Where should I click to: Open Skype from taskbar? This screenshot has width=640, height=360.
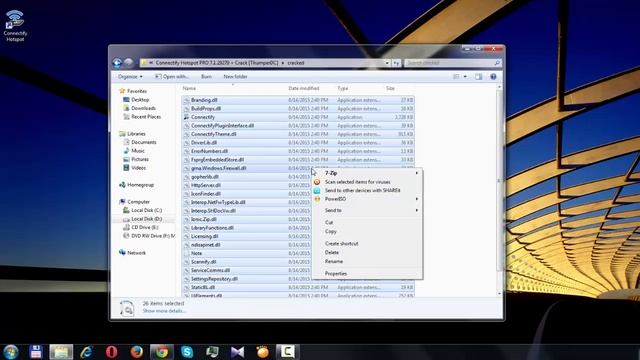187,351
